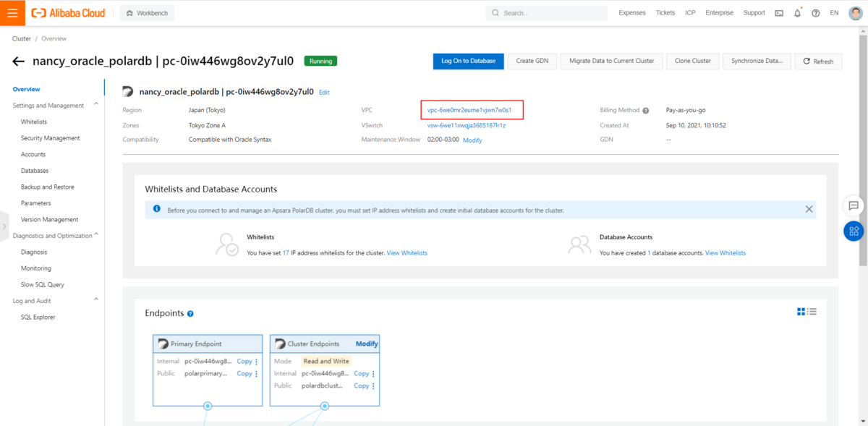
Task: Collapse sidebar with edge arrow handle
Action: [4, 226]
